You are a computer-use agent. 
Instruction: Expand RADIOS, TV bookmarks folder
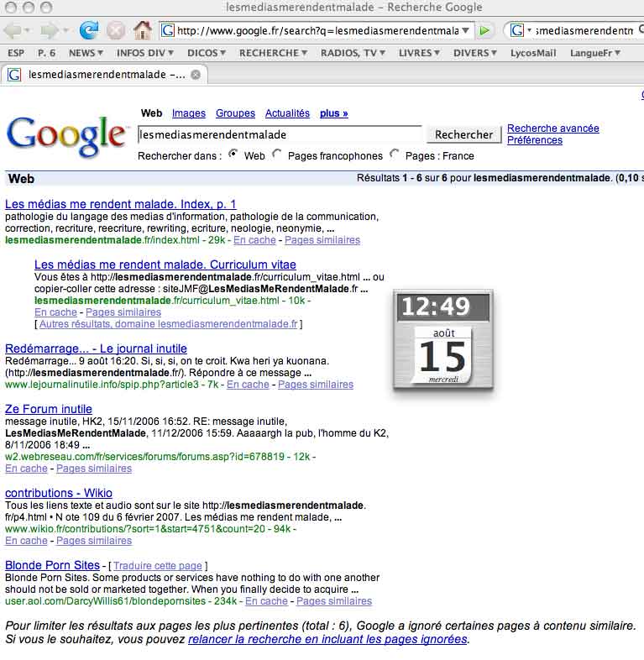pyautogui.click(x=353, y=53)
